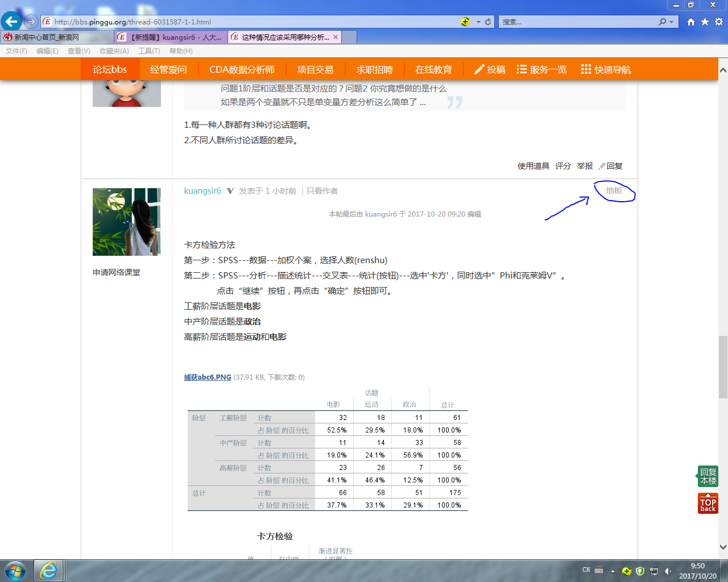This screenshot has width=728, height=582.
Task: Click the 回复本楼 green side button
Action: pyautogui.click(x=708, y=476)
